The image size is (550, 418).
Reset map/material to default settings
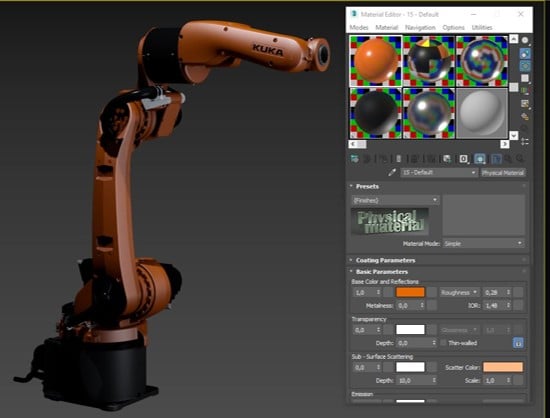[x=398, y=159]
